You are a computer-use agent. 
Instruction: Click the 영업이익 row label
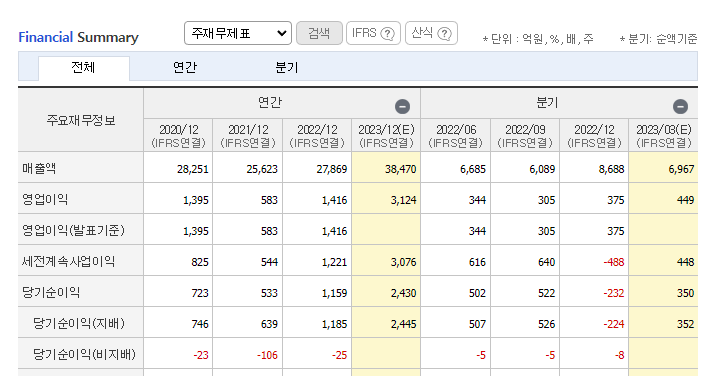[45, 200]
